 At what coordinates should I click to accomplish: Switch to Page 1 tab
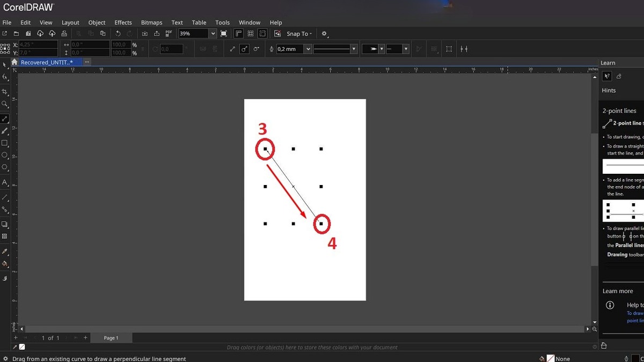(111, 338)
